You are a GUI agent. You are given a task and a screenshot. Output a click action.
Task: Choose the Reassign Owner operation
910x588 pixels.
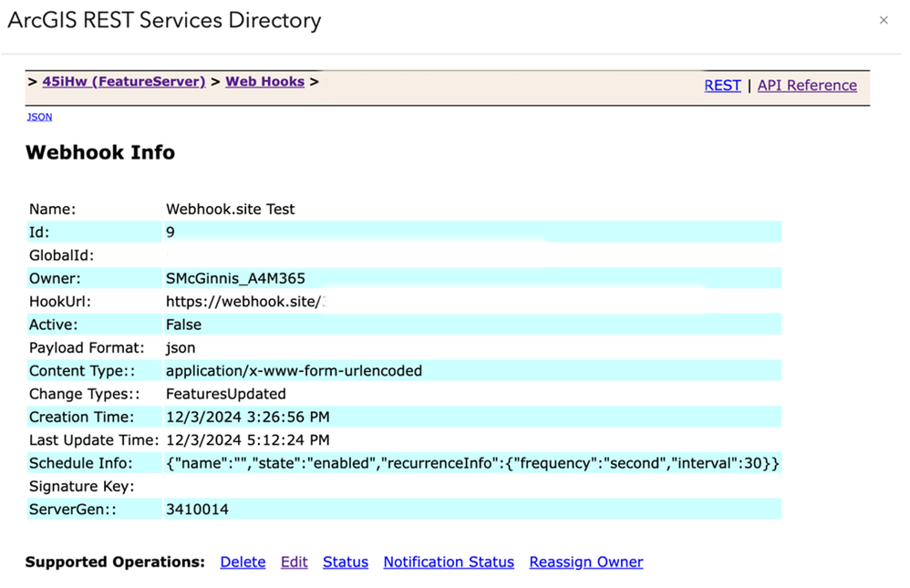click(586, 562)
